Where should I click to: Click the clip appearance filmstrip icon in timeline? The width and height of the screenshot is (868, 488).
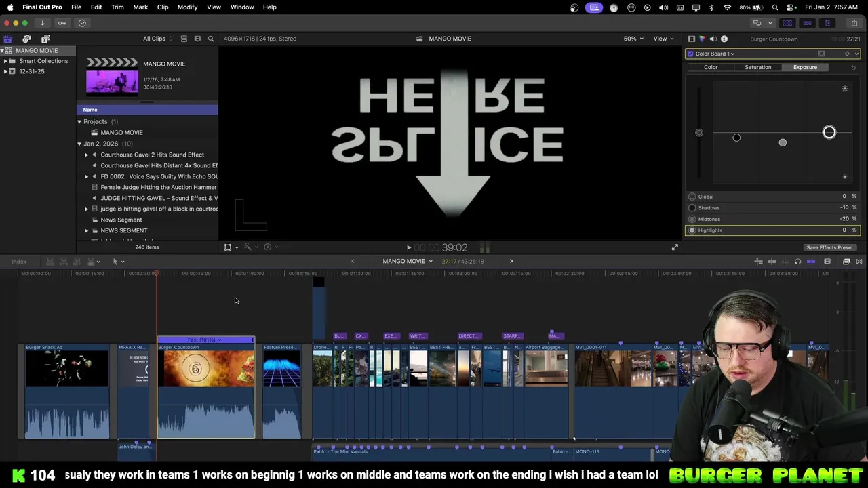[x=827, y=261]
